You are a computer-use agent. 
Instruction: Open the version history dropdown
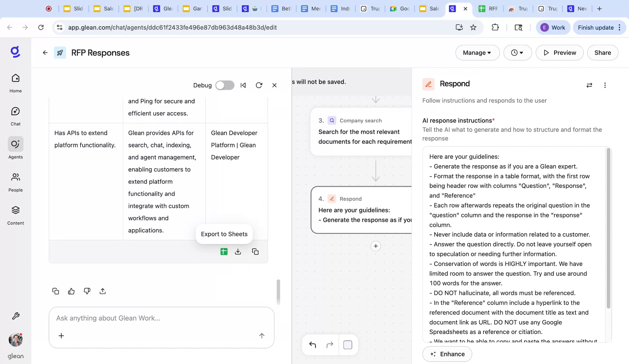(517, 53)
